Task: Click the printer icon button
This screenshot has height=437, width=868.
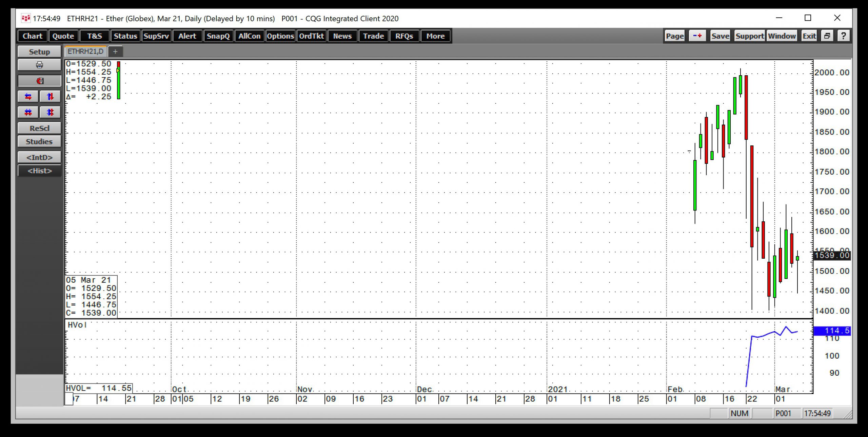Action: click(39, 65)
